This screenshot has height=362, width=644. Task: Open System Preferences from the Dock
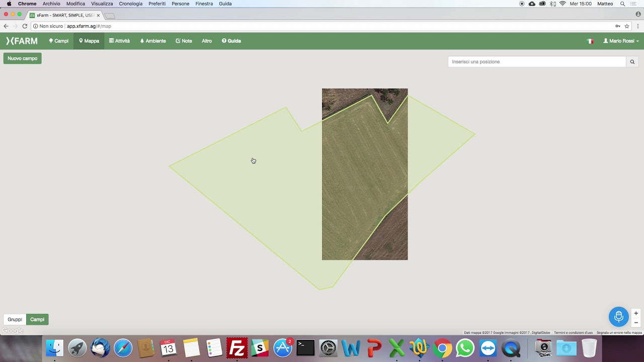tap(328, 348)
